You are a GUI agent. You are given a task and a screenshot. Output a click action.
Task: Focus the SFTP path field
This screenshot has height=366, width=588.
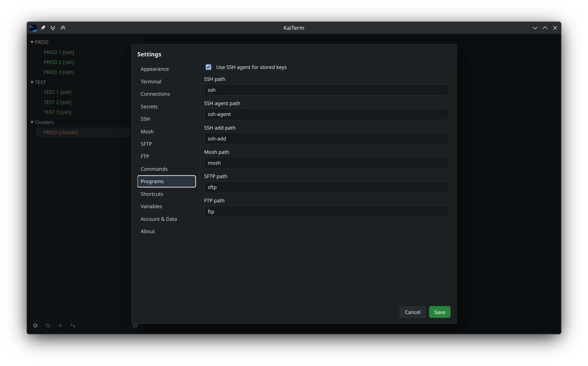pos(326,187)
